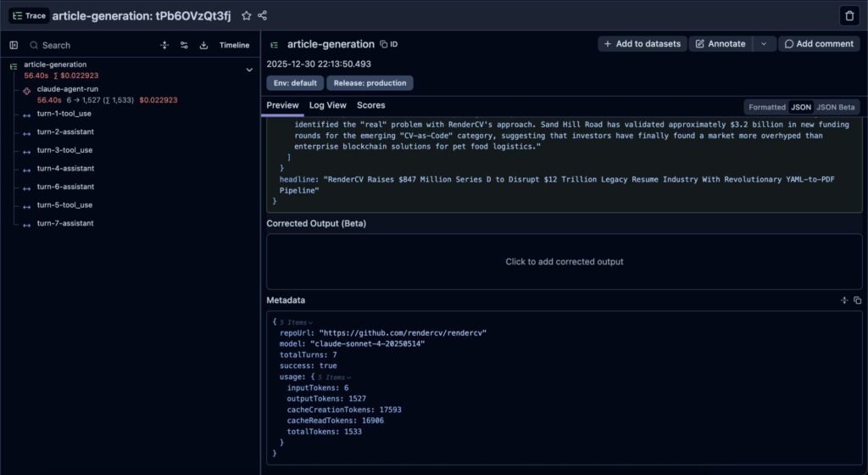Copy the Metadata content with the copy icon
The width and height of the screenshot is (868, 475).
(857, 300)
